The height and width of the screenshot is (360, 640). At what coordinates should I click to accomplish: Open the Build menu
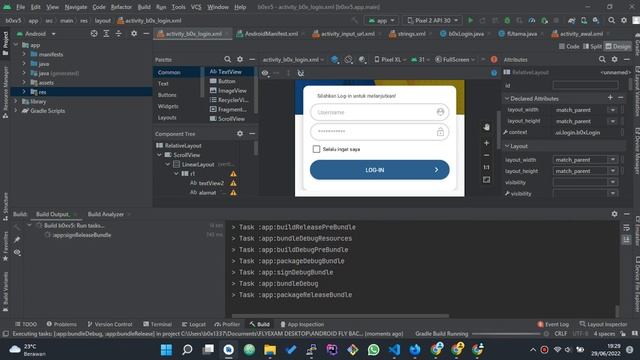pos(144,7)
